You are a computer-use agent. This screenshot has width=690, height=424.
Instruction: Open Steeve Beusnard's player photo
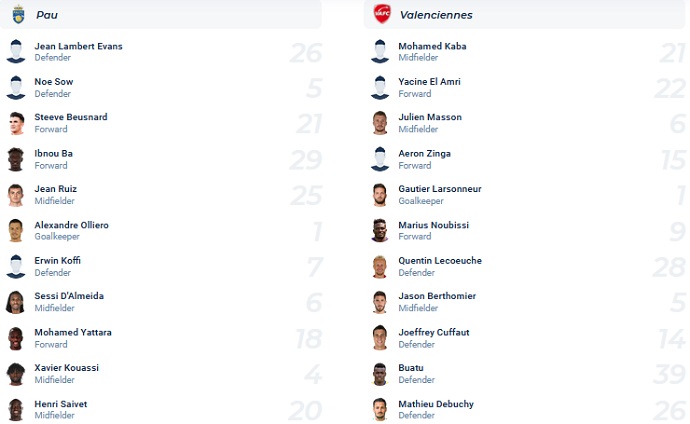[16, 123]
